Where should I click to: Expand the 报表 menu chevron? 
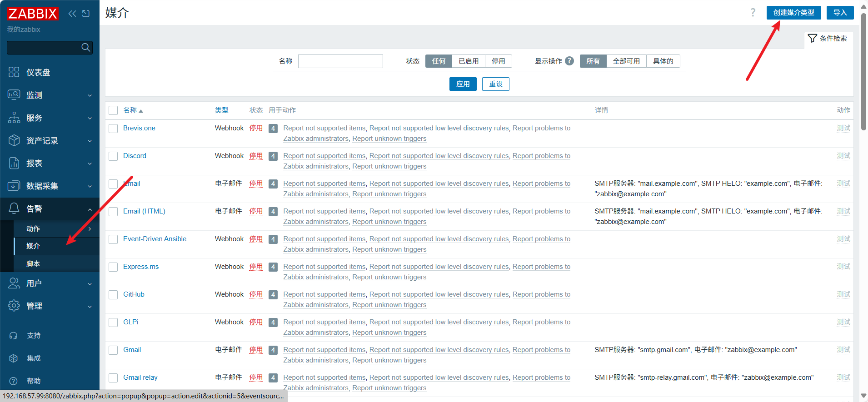pyautogui.click(x=90, y=164)
